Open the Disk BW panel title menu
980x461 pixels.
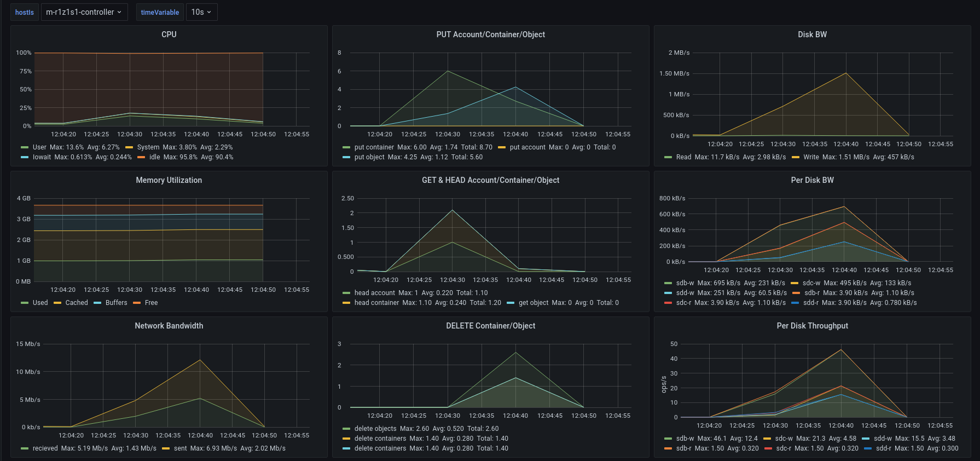[812, 34]
